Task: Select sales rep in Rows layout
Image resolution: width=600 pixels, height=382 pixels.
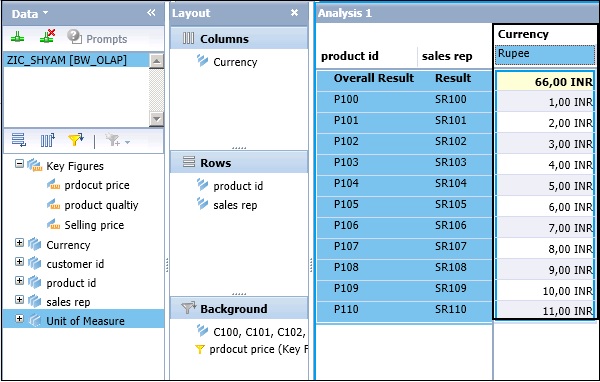Action: 235,205
